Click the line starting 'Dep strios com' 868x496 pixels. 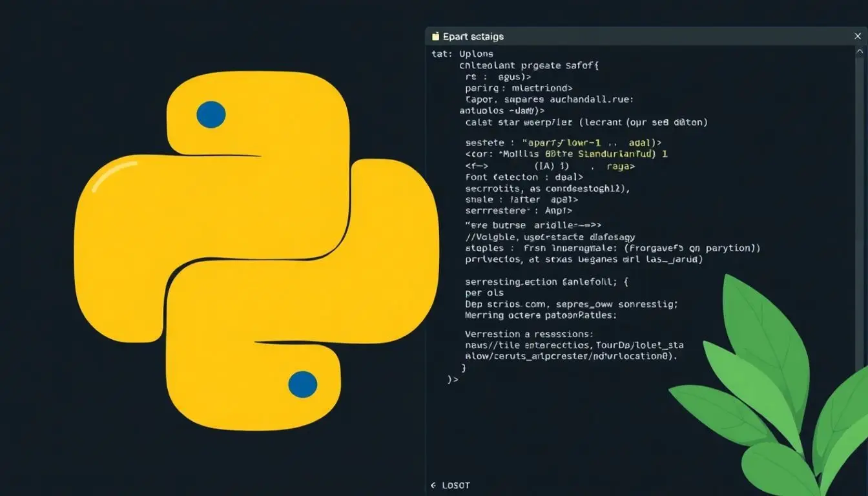(x=572, y=304)
